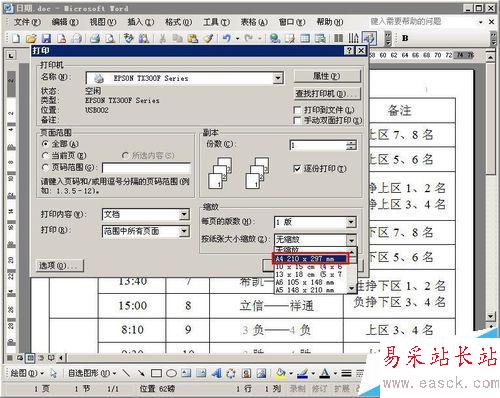
Task: Toggle the 逐份打印 (Collate) checkbox
Action: point(297,169)
